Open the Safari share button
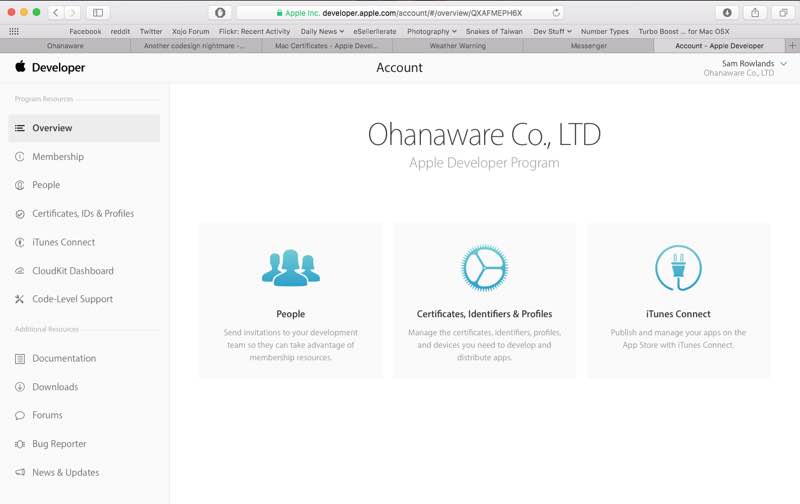Image resolution: width=800 pixels, height=504 pixels. [x=755, y=12]
